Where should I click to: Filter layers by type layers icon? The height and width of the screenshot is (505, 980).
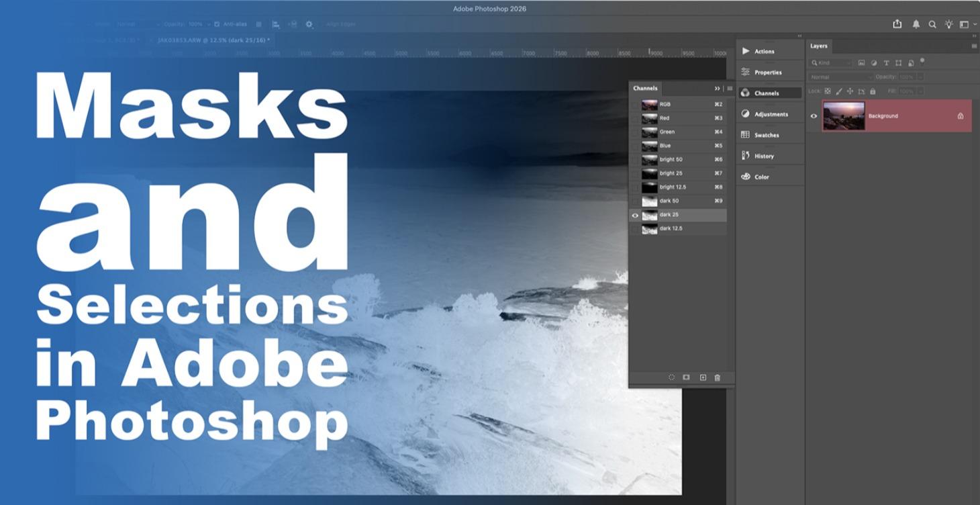[886, 63]
